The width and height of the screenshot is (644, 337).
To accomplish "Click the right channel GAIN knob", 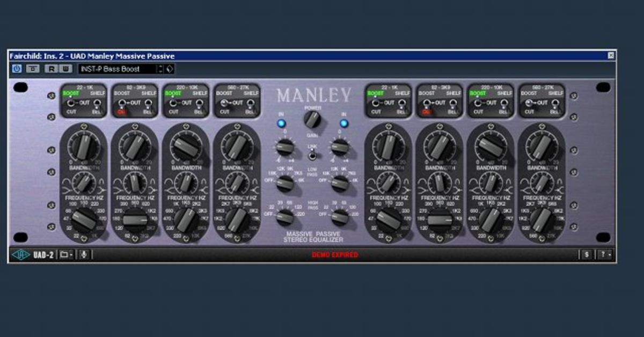I will (x=340, y=146).
